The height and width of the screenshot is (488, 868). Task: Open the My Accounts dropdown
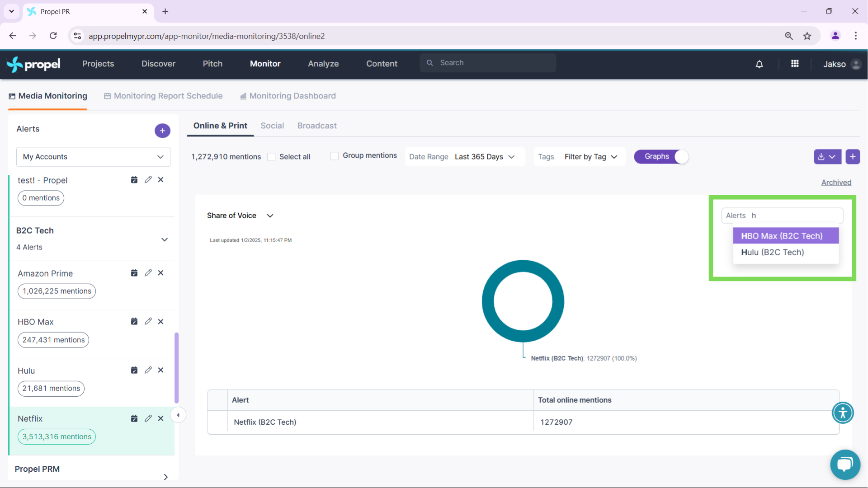click(93, 157)
